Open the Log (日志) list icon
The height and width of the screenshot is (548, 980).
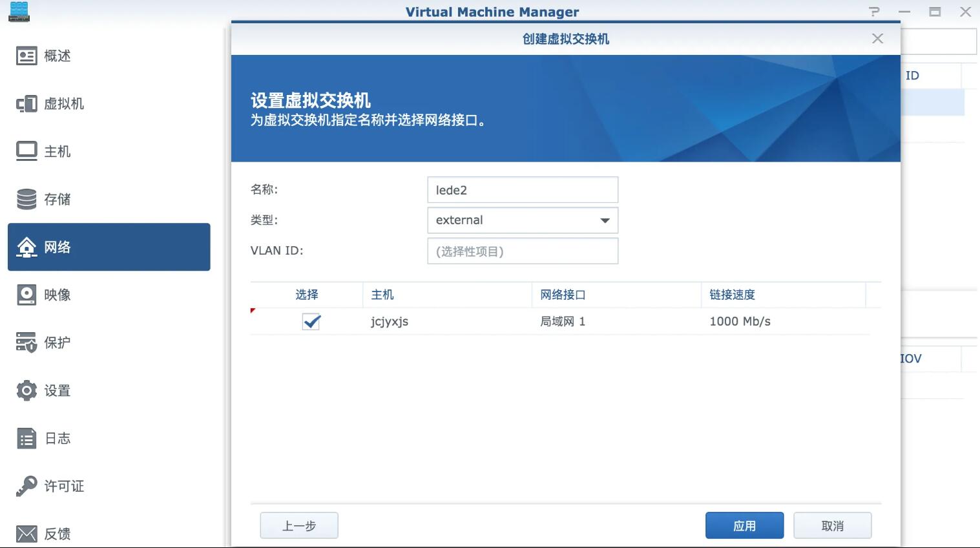point(26,438)
